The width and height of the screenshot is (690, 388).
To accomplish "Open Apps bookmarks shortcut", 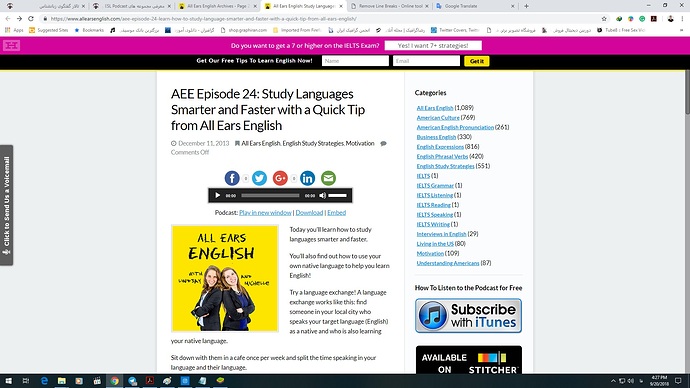I will (14, 30).
